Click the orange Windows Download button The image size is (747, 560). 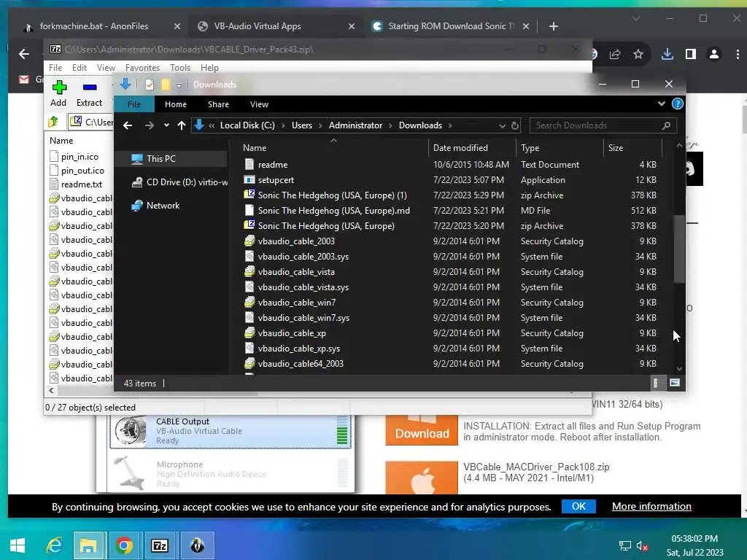coord(422,430)
